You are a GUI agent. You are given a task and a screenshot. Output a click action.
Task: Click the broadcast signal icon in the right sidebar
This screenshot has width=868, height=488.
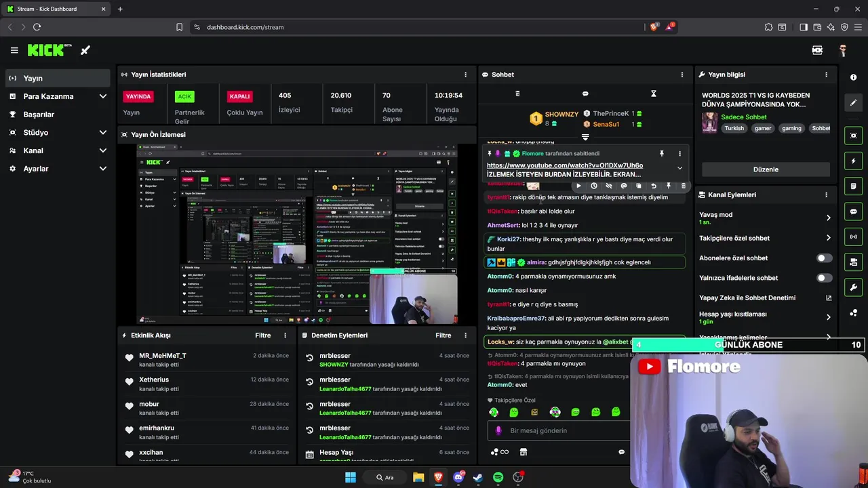[x=853, y=237]
